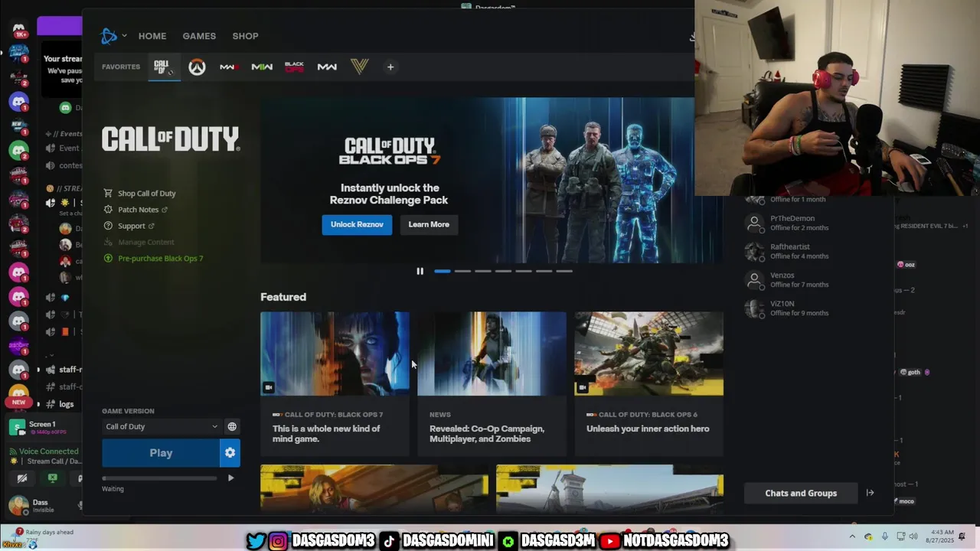Resume download with the play arrow
The height and width of the screenshot is (551, 980).
coord(230,478)
